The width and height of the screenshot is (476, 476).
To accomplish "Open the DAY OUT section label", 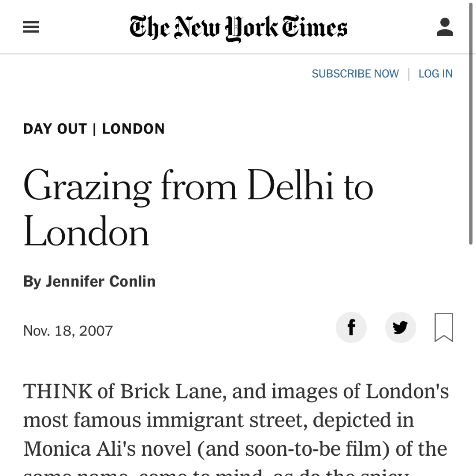I will point(55,129).
